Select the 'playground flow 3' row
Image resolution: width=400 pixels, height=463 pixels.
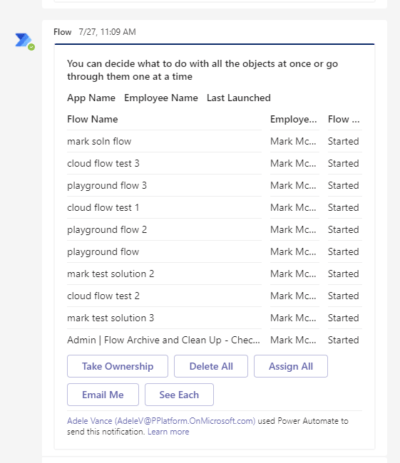tap(214, 185)
